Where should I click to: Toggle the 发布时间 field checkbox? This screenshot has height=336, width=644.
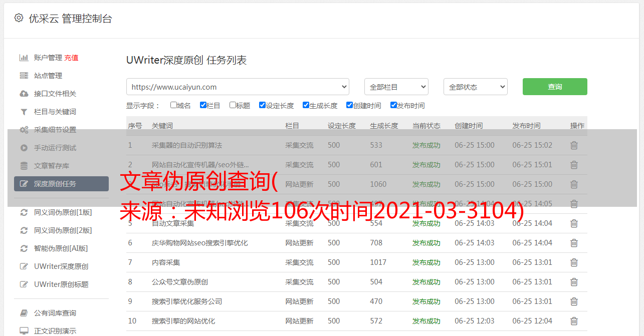pyautogui.click(x=393, y=105)
